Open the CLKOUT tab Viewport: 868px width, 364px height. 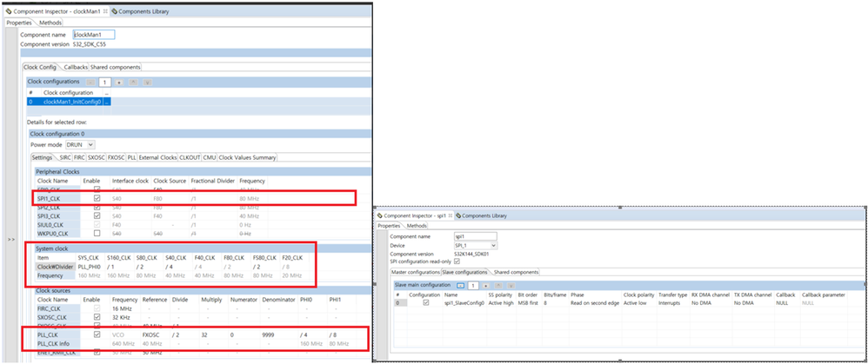(190, 157)
